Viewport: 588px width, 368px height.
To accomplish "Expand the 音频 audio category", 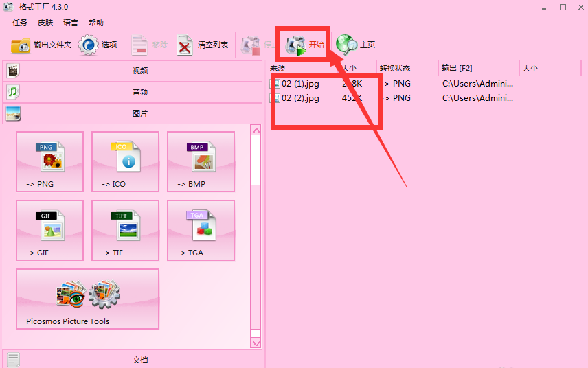I will (133, 92).
